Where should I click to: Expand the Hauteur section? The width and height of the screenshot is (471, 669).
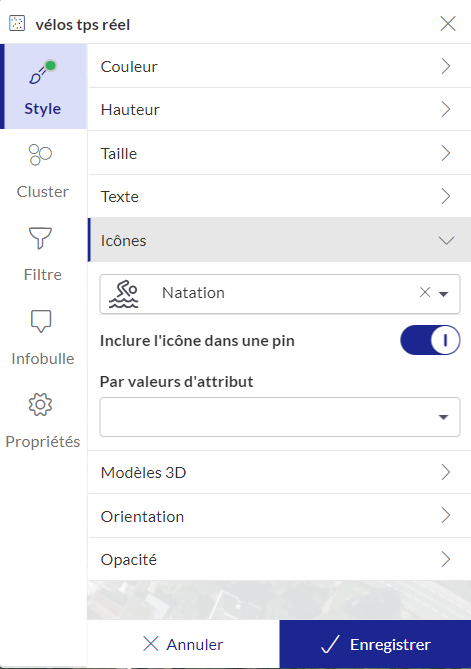(x=279, y=110)
